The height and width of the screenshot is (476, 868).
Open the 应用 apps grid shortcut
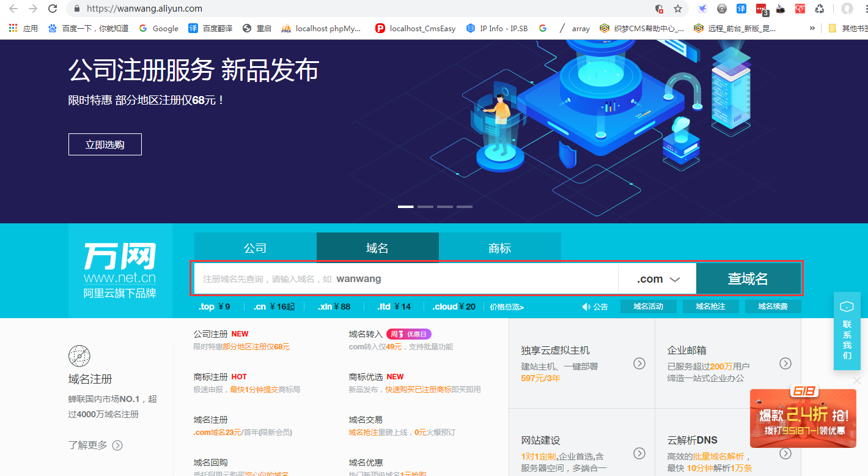(x=23, y=28)
